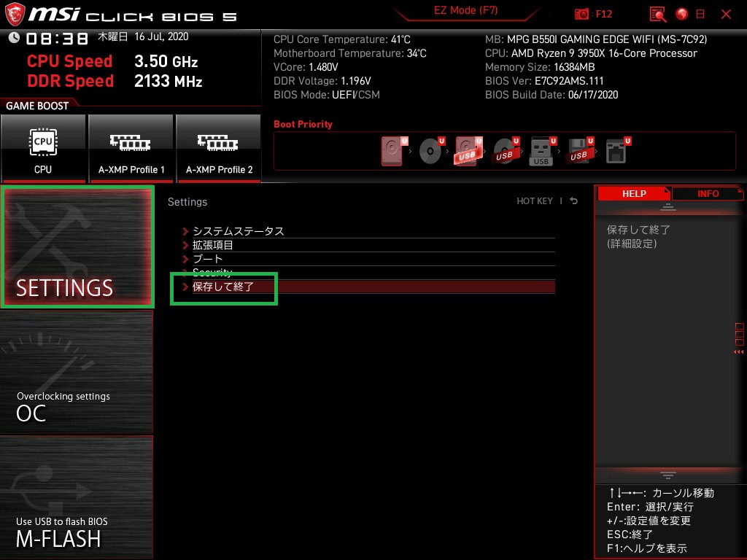Viewport: 747px width, 560px height.
Task: Click the CPU Core Temperature 41°C text
Action: tap(342, 39)
